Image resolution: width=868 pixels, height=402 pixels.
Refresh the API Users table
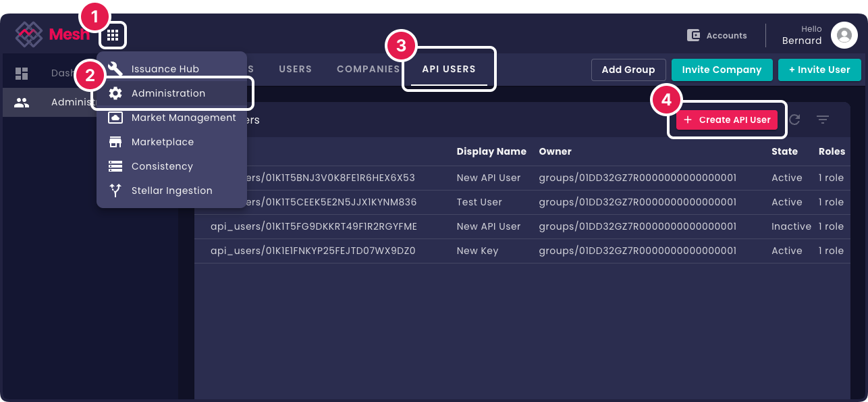click(795, 120)
